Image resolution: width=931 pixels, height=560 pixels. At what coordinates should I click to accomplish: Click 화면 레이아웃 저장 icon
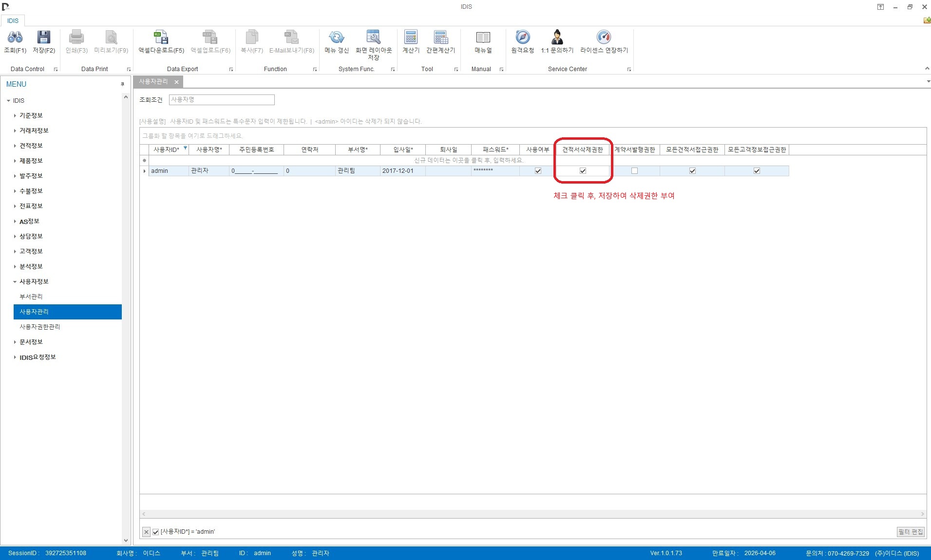(374, 37)
